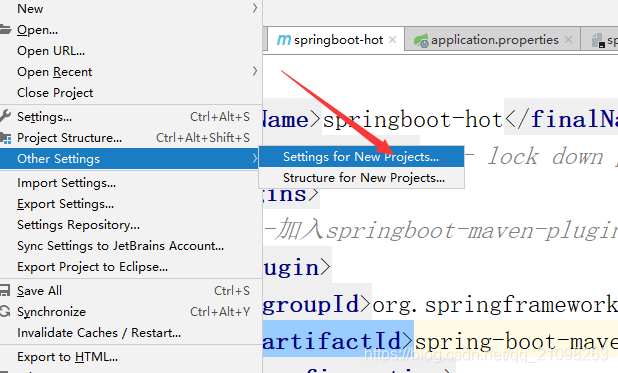
Task: Choose Synchronize from the menu
Action: tap(130, 312)
